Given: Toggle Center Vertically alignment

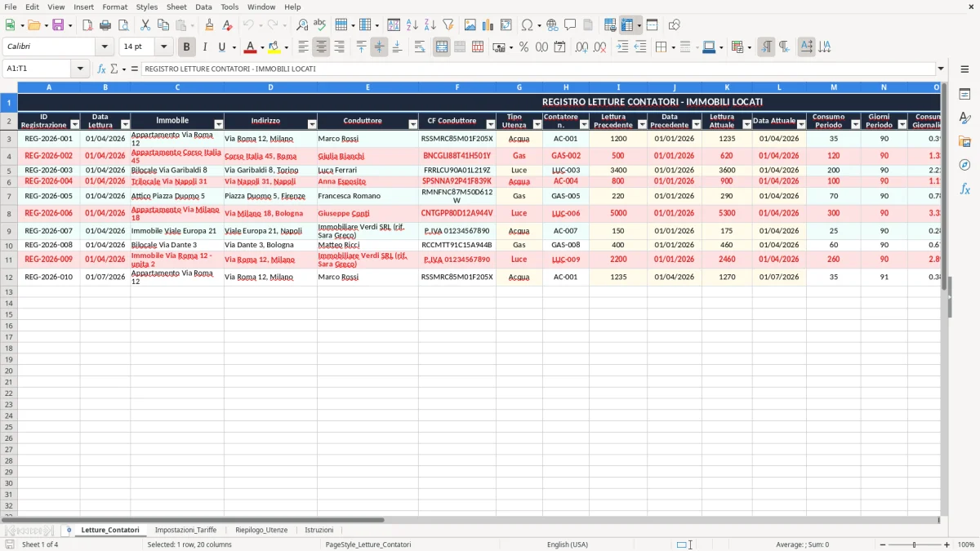Looking at the screenshot, I should 379,47.
